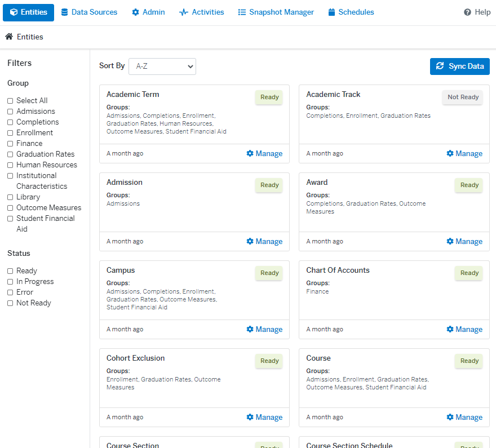Screen dimensions: 496x448
Task: Click the Course Section Schedule card title
Action: point(349,445)
